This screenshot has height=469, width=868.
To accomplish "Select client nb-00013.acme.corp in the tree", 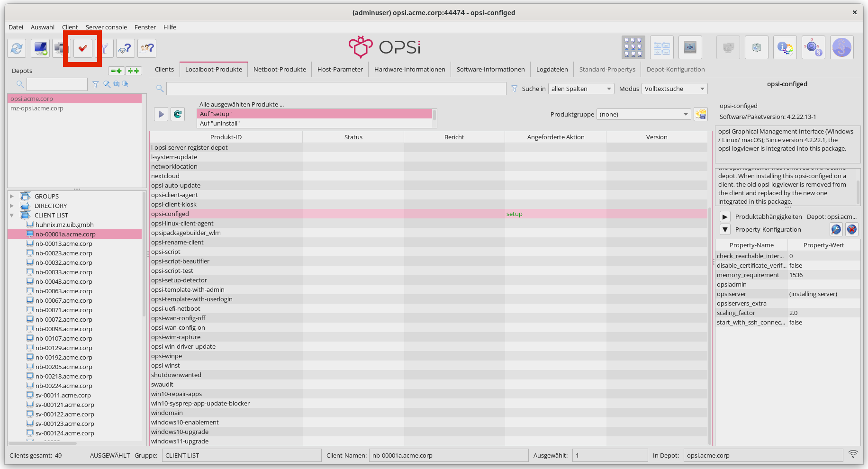I will pyautogui.click(x=64, y=244).
